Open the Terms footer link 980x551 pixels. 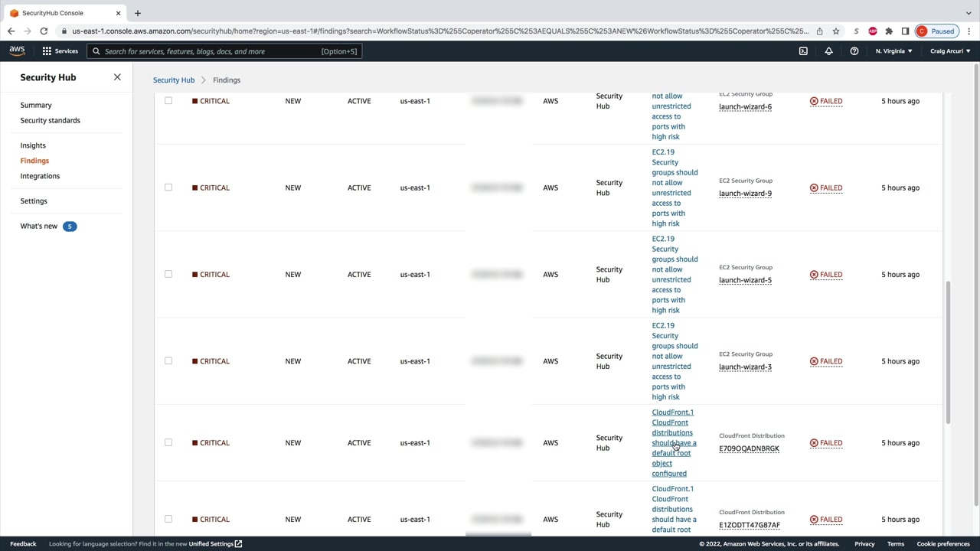tap(896, 544)
